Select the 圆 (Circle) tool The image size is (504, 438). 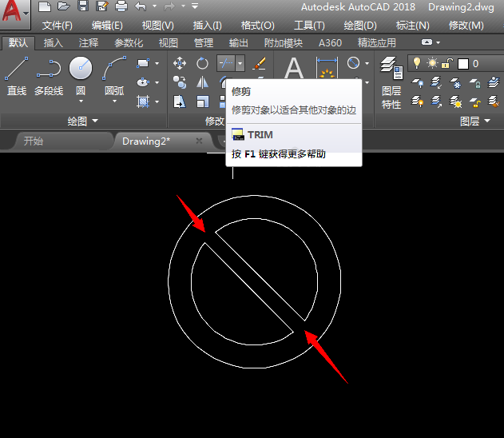[x=81, y=76]
